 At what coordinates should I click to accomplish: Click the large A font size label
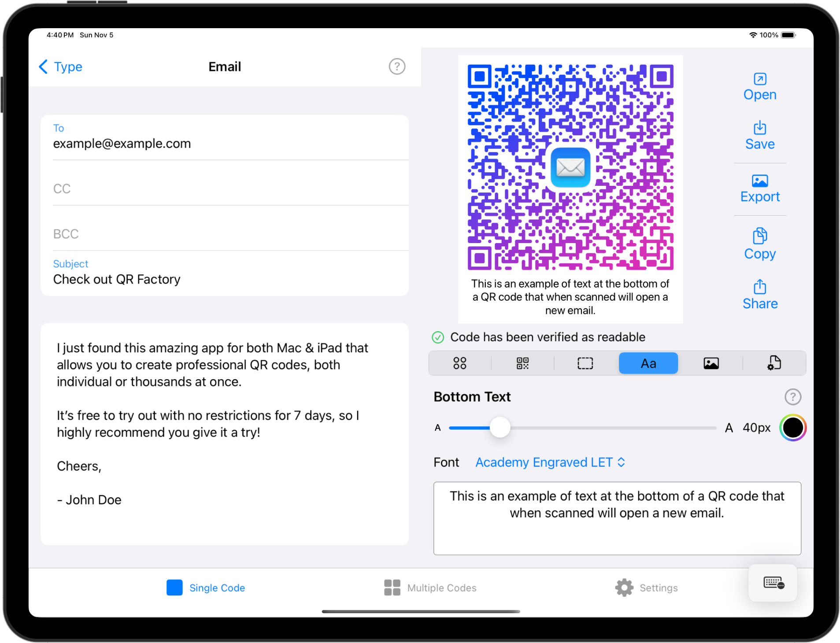(x=729, y=428)
